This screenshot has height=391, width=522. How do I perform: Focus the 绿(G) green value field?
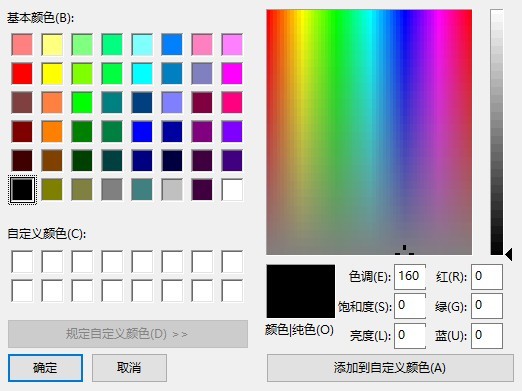pos(487,306)
